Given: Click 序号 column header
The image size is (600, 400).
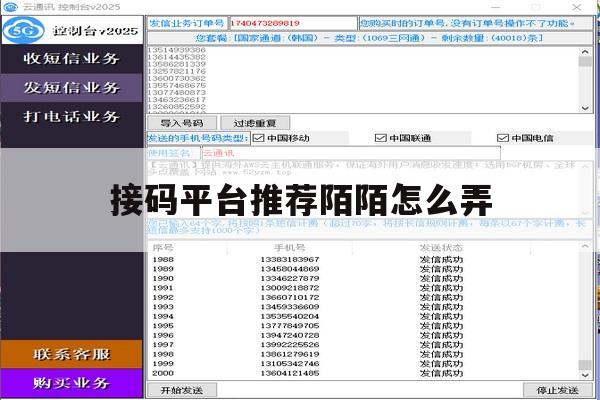Looking at the screenshot, I should 163,248.
